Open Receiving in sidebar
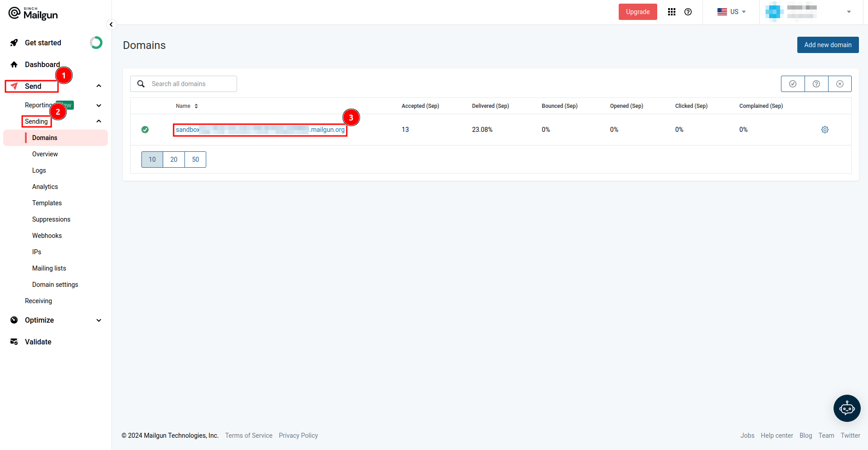 pyautogui.click(x=39, y=301)
